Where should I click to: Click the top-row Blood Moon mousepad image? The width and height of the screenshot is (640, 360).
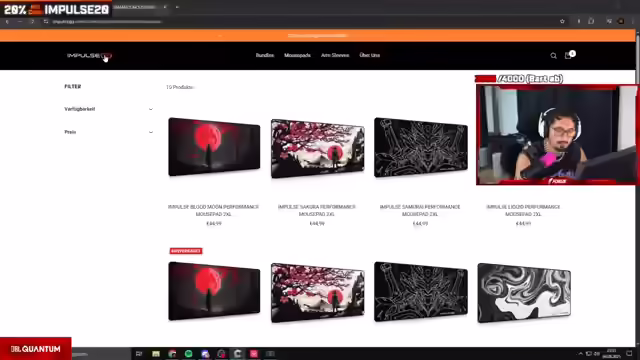click(x=214, y=147)
